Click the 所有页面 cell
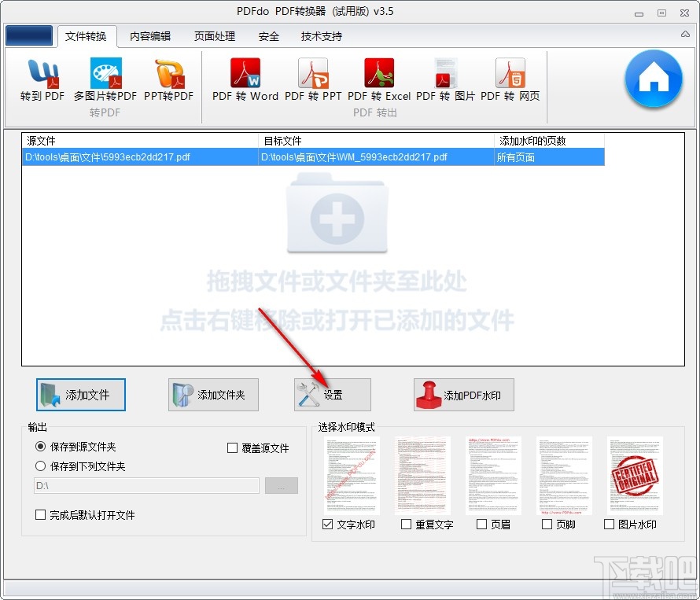This screenshot has height=600, width=700. pos(549,157)
